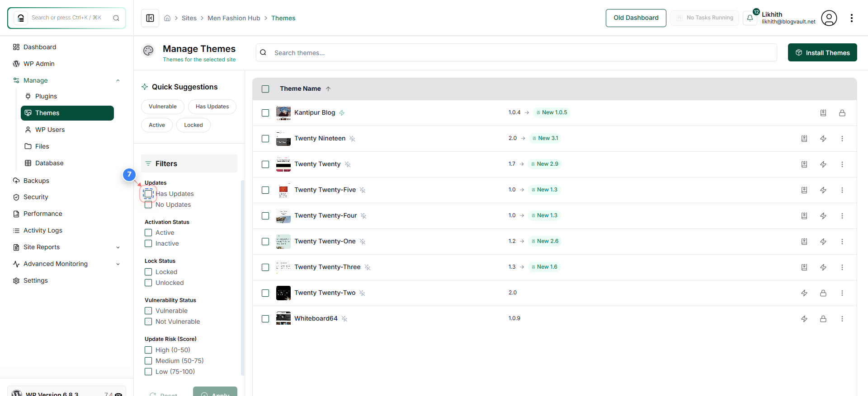
Task: Focus the global search box
Action: coord(66,18)
